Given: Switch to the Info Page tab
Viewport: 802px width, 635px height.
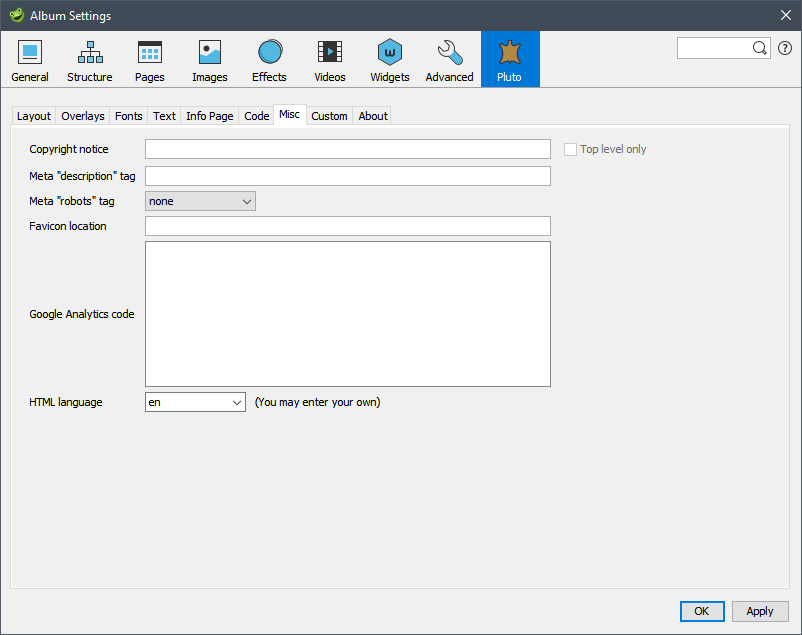Looking at the screenshot, I should coord(210,116).
